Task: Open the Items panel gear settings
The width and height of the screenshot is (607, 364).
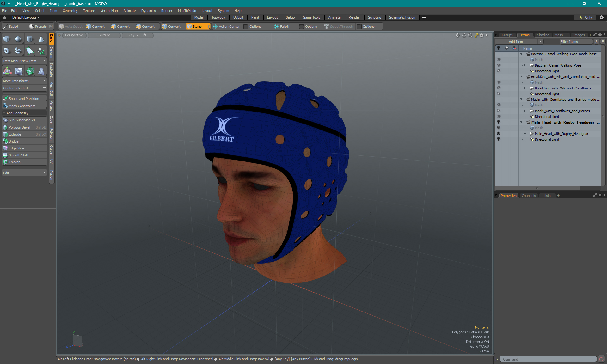Action: click(600, 35)
